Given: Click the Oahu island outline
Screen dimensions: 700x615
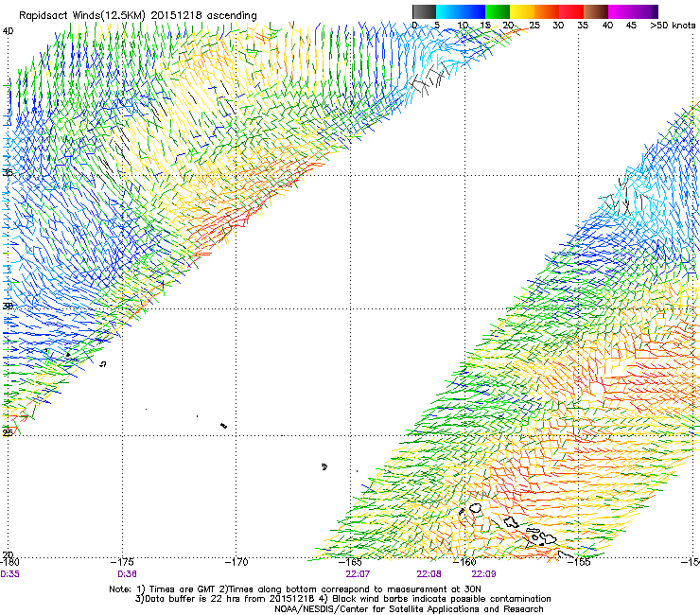Looking at the screenshot, I should click(511, 521).
